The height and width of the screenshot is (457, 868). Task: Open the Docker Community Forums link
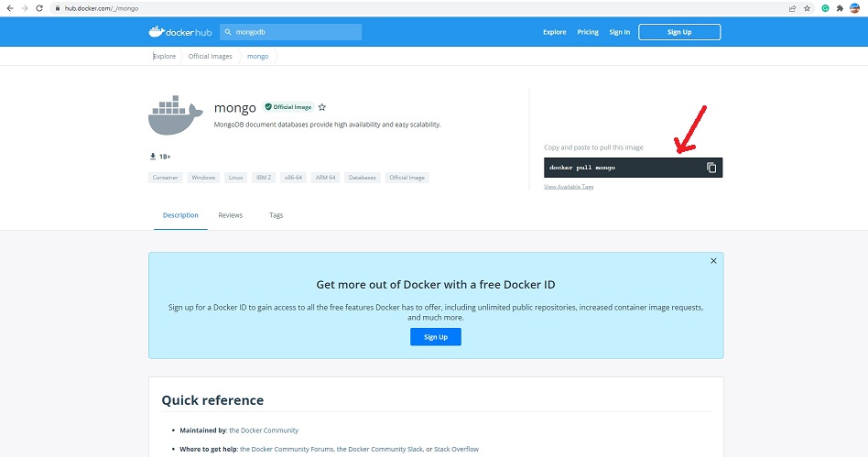287,450
